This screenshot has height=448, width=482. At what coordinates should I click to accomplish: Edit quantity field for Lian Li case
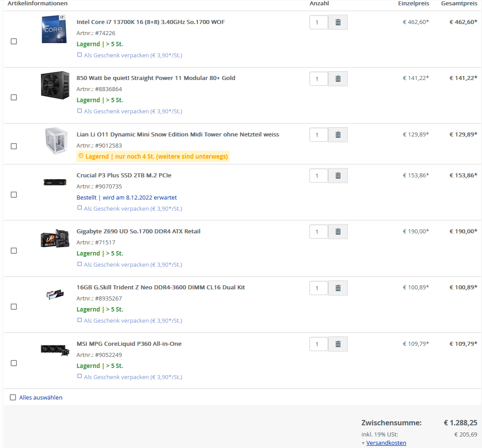tap(319, 135)
